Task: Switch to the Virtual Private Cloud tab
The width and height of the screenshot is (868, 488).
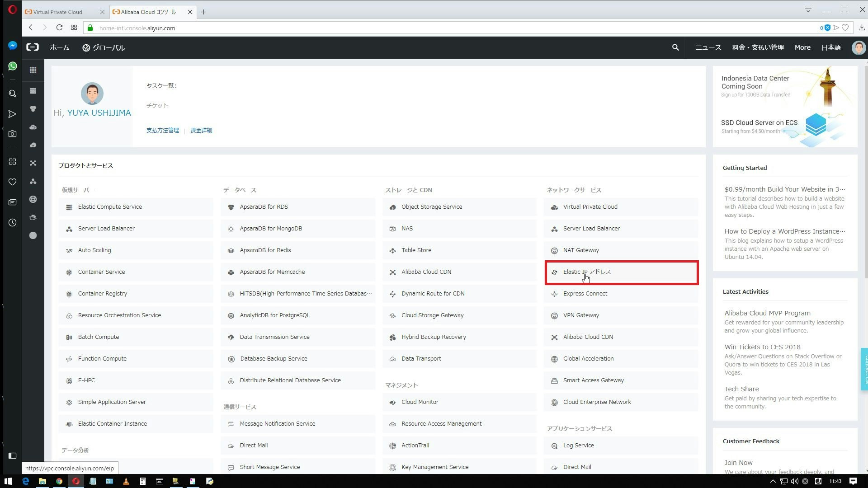Action: coord(58,12)
